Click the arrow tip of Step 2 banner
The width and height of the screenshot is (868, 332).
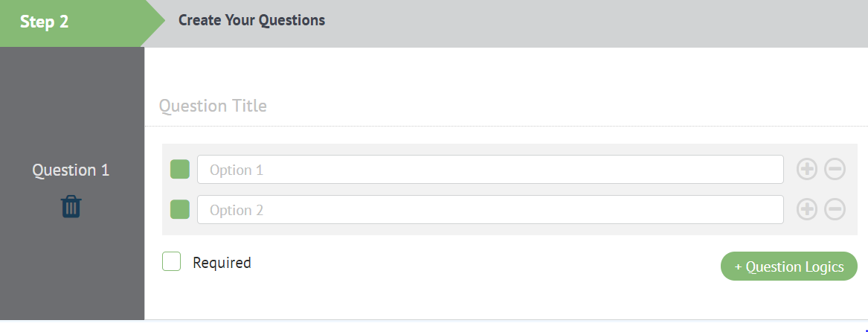point(155,22)
